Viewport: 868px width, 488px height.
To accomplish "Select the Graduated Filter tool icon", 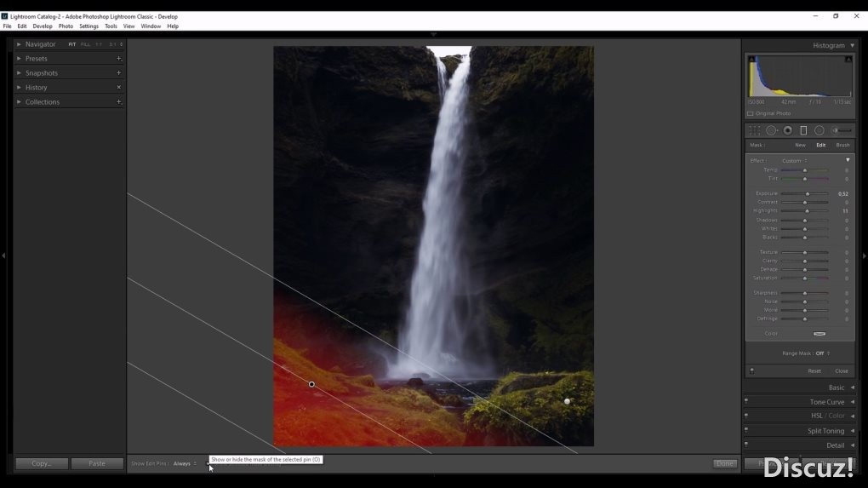I will point(803,130).
